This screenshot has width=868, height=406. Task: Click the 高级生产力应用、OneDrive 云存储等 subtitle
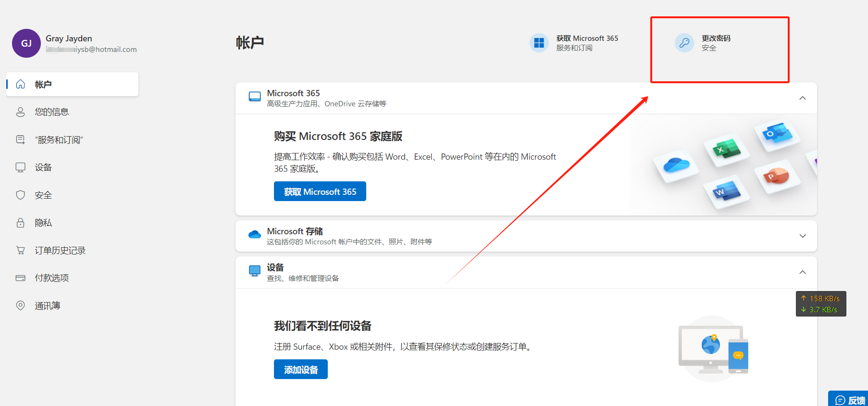coord(326,104)
